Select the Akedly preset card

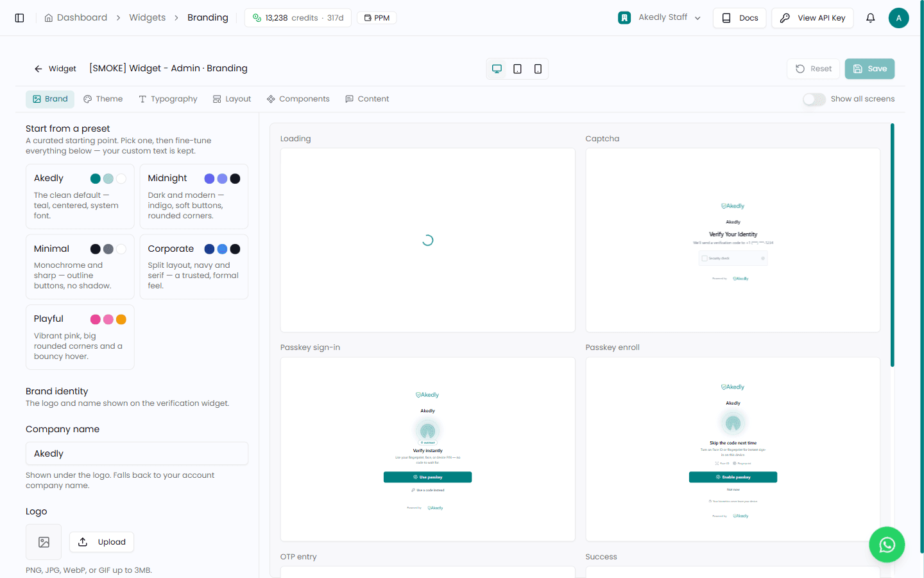click(80, 197)
